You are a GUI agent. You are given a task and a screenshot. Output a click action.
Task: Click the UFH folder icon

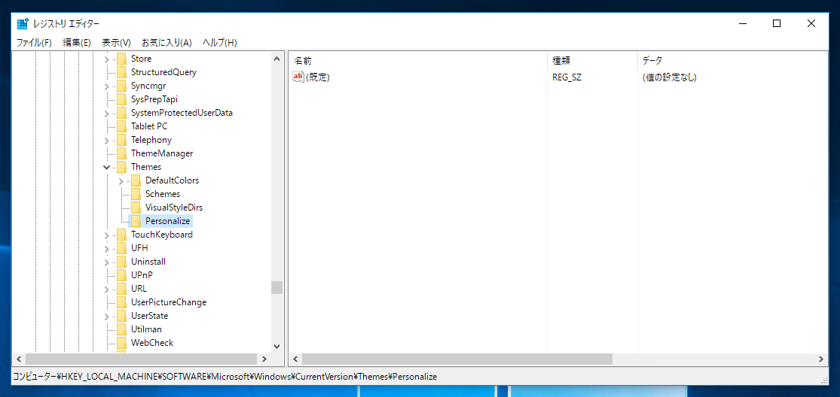pos(122,248)
